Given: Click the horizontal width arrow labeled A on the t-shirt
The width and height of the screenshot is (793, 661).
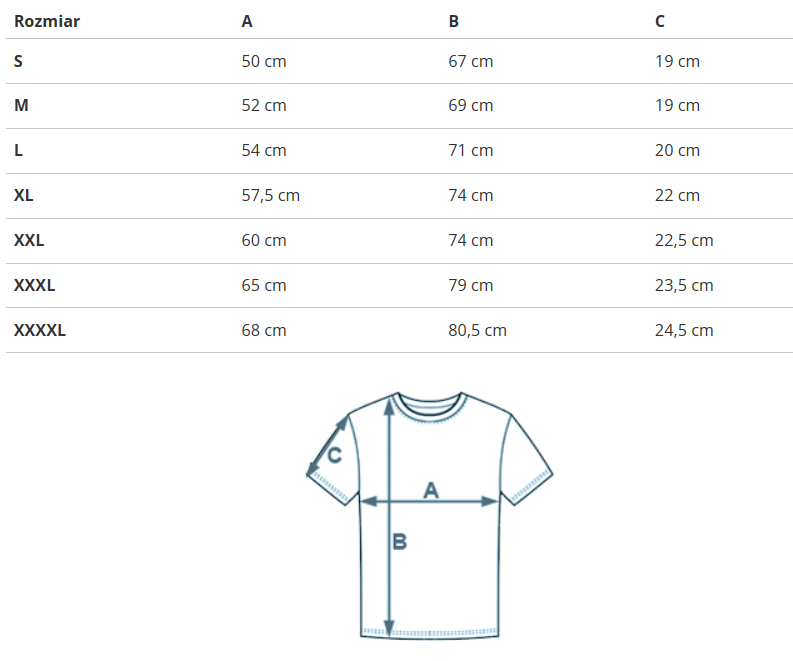Looking at the screenshot, I should click(x=428, y=501).
